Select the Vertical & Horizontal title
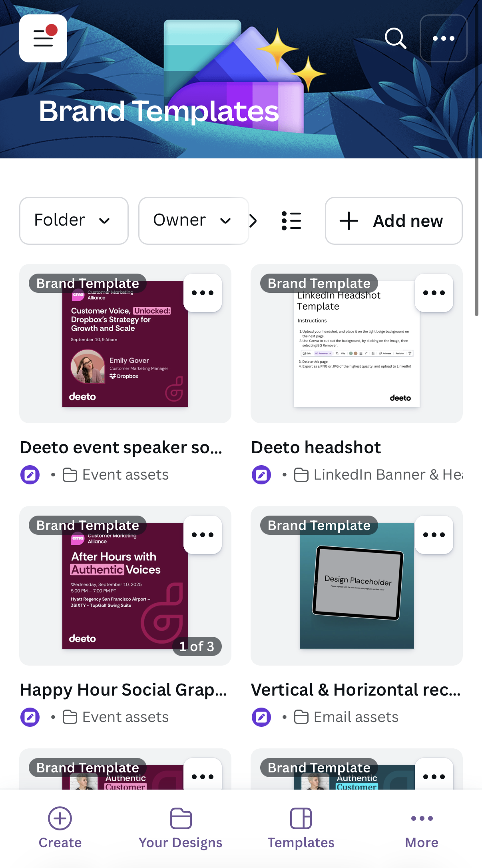 point(356,690)
